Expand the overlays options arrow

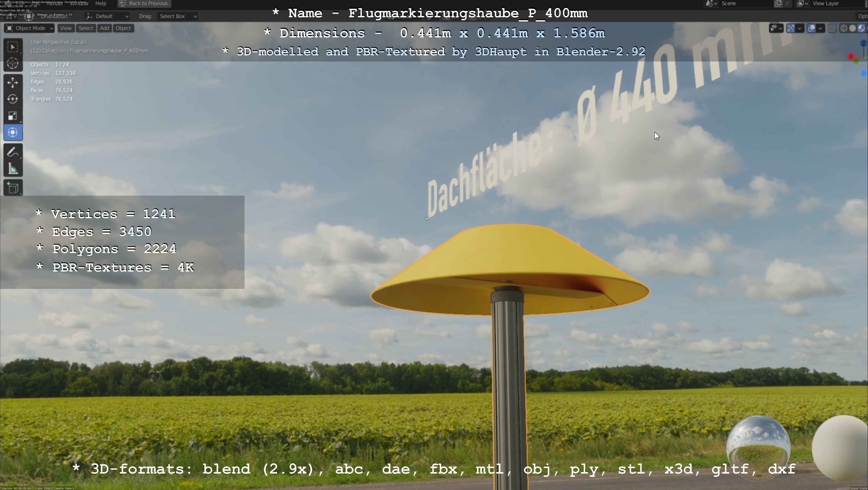point(820,28)
